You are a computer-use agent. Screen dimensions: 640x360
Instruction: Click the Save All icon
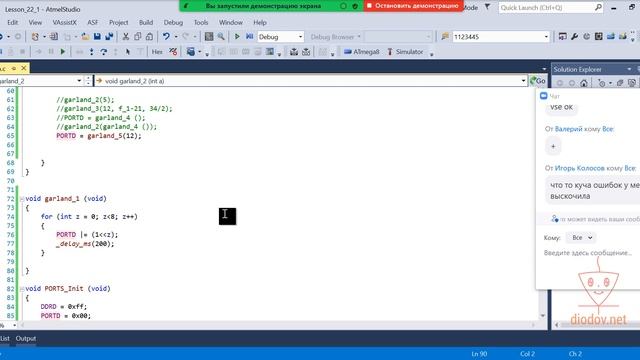pyautogui.click(x=109, y=37)
